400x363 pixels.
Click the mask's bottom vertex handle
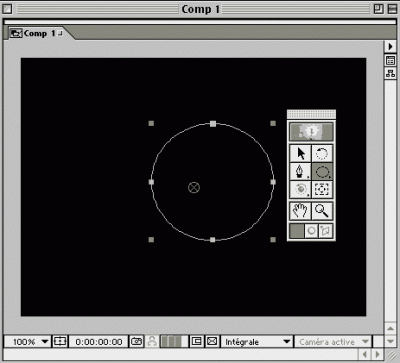tap(213, 239)
